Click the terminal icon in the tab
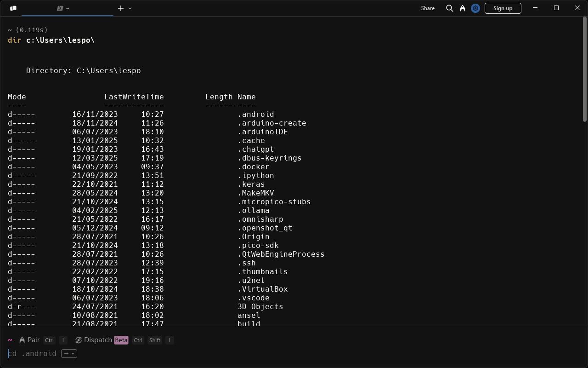The image size is (588, 368). [60, 8]
